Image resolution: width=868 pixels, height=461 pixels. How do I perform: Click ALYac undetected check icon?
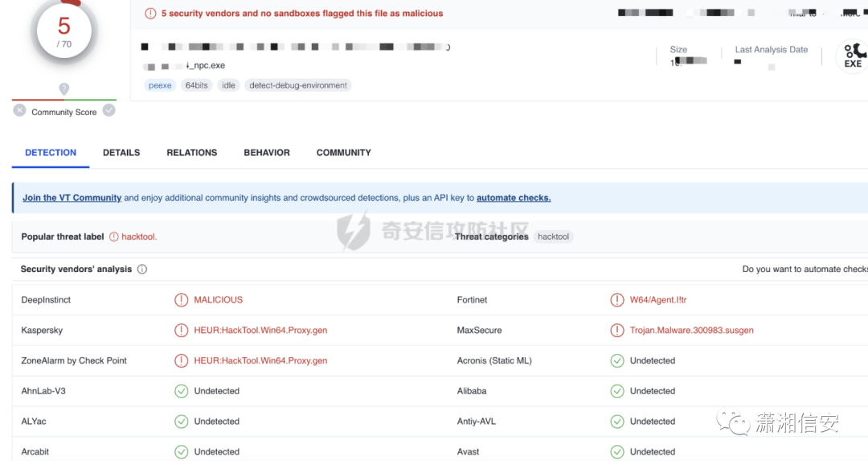181,422
